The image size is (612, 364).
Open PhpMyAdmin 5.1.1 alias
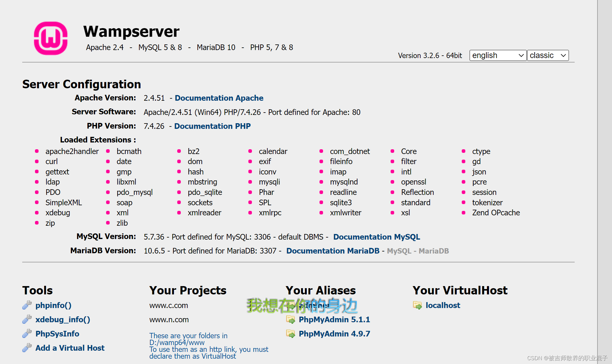[334, 320]
